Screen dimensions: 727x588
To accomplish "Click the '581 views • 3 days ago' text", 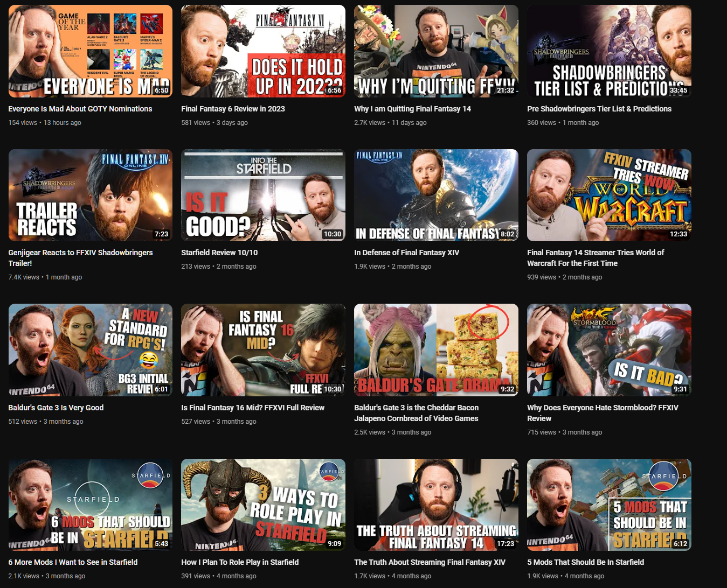I will 214,123.
